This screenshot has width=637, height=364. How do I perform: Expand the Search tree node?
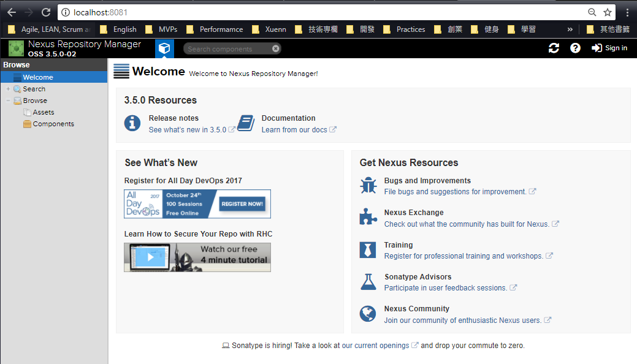[8, 89]
